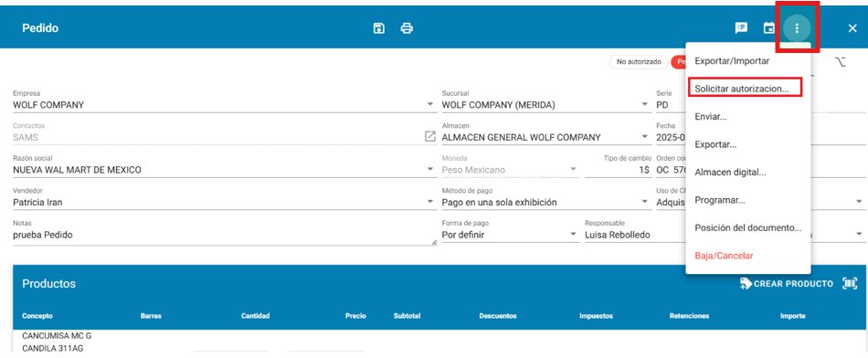
Task: Open the calendar icon in the header
Action: click(769, 28)
